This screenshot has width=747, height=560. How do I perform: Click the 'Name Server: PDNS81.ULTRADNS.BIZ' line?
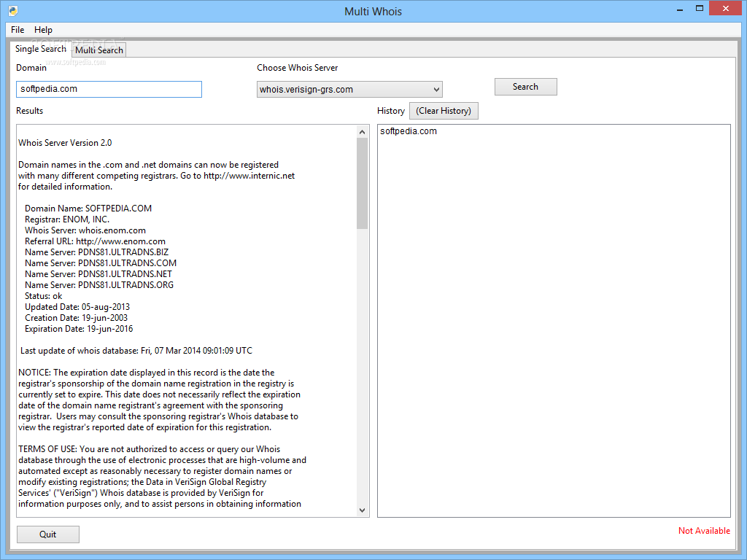point(97,252)
